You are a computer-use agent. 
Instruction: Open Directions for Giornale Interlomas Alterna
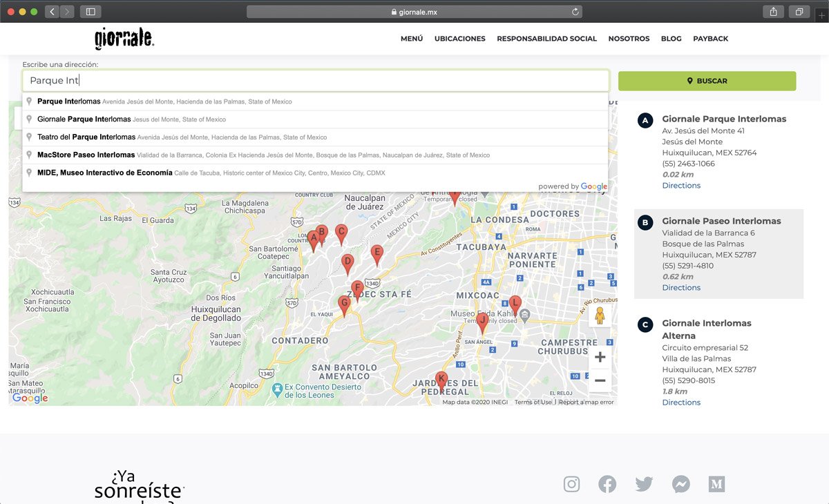coord(681,403)
